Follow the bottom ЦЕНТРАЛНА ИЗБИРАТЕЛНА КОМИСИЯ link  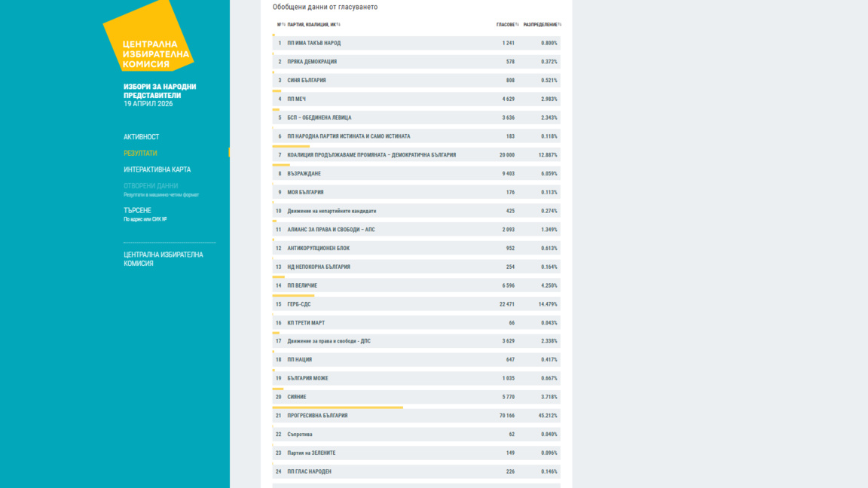[163, 259]
